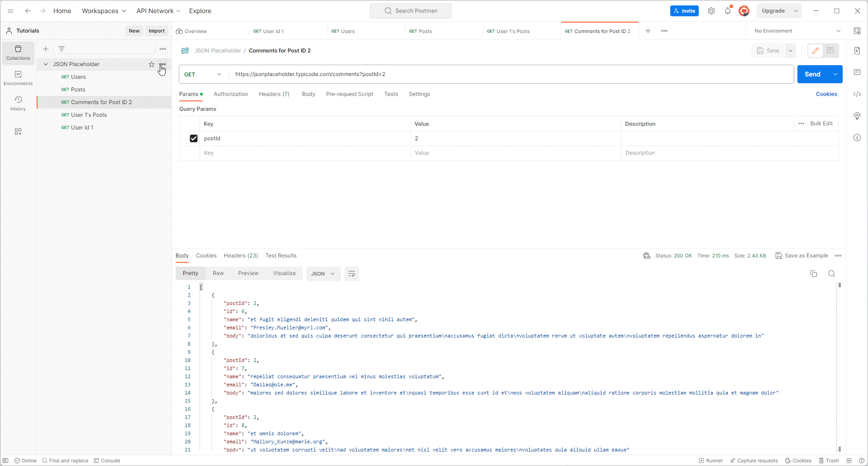Open the No Environment selector
Image resolution: width=868 pixels, height=466 pixels.
click(x=797, y=31)
